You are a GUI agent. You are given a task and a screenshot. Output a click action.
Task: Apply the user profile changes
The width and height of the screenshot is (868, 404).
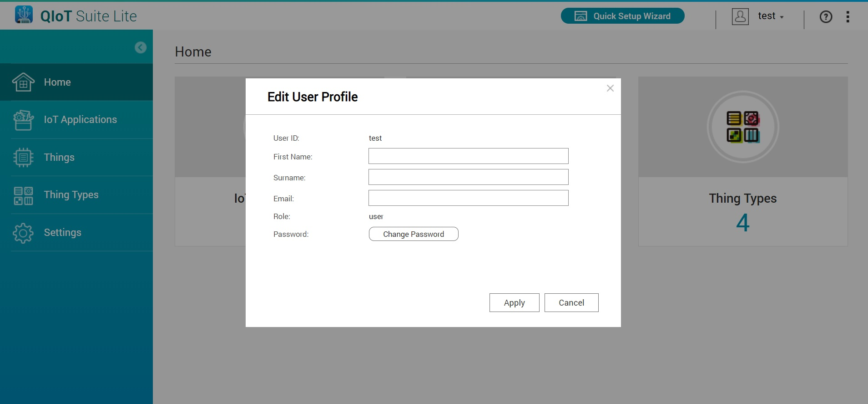click(x=514, y=303)
